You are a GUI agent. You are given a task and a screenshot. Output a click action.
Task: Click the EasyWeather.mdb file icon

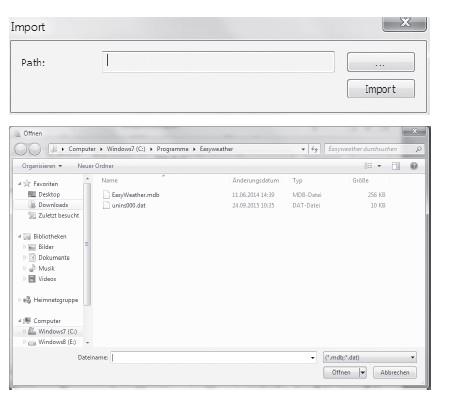point(106,195)
